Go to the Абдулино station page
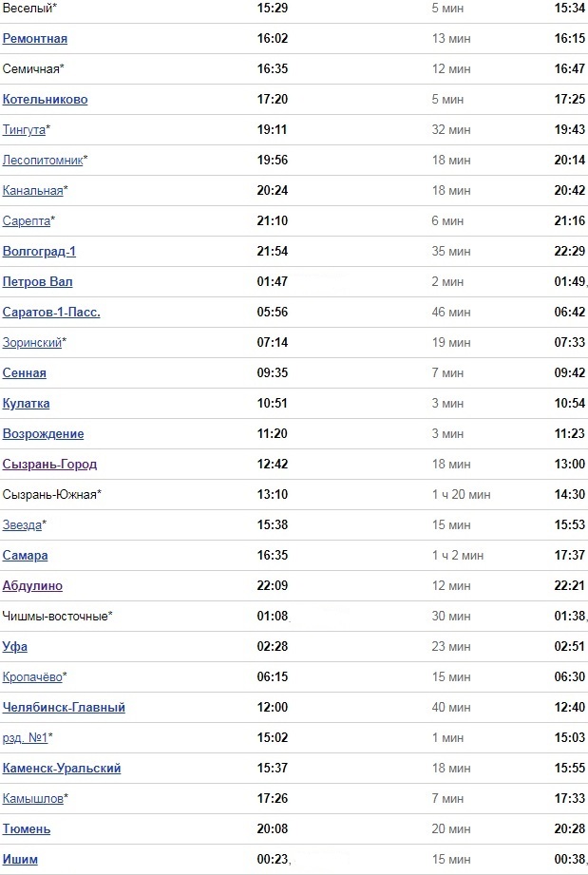Viewport: 588px width, 875px height. point(33,586)
